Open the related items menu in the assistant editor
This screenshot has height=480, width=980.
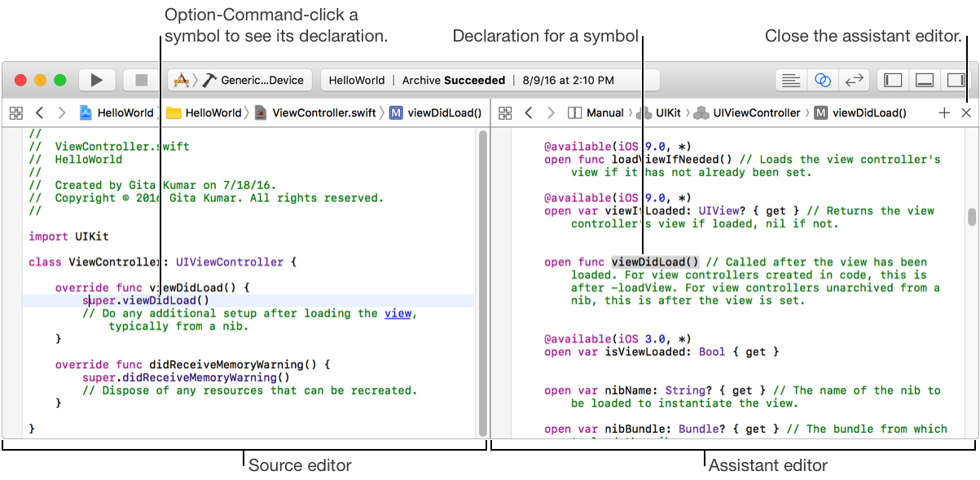pyautogui.click(x=505, y=113)
